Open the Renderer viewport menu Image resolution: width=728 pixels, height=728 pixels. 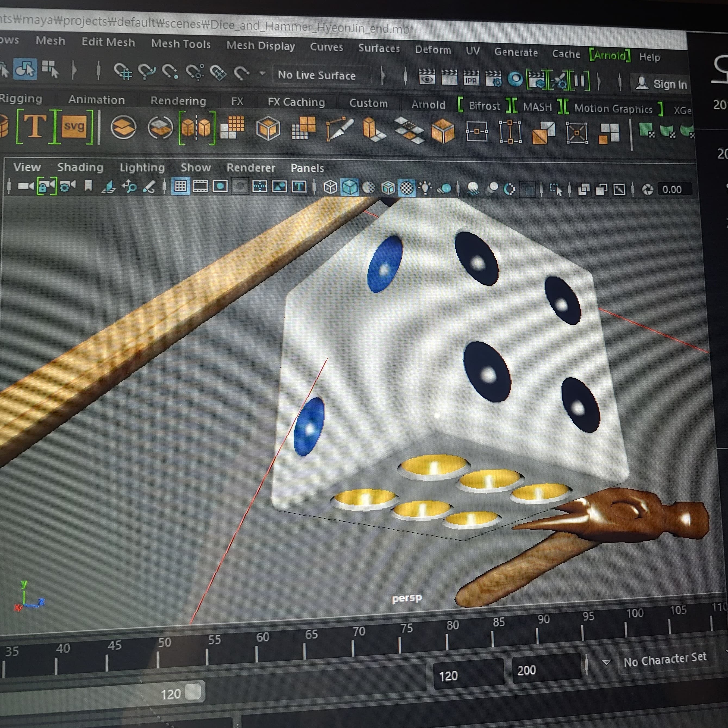(250, 168)
